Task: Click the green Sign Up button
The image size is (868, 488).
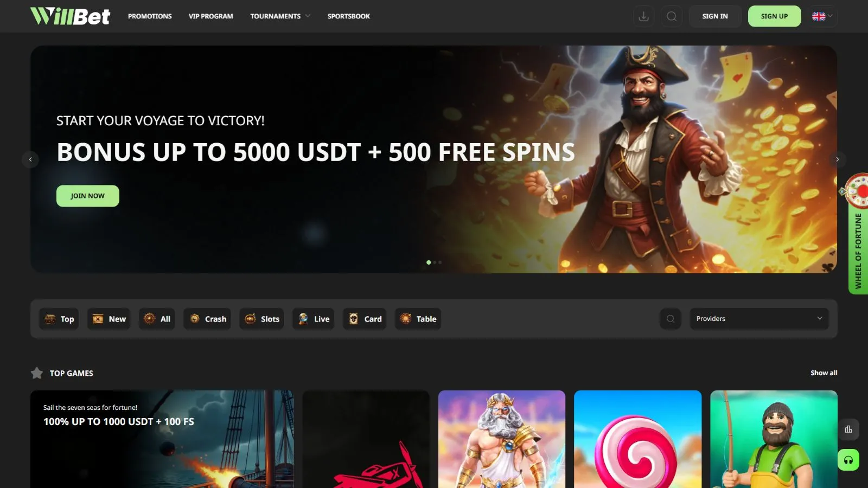Action: coord(774,16)
